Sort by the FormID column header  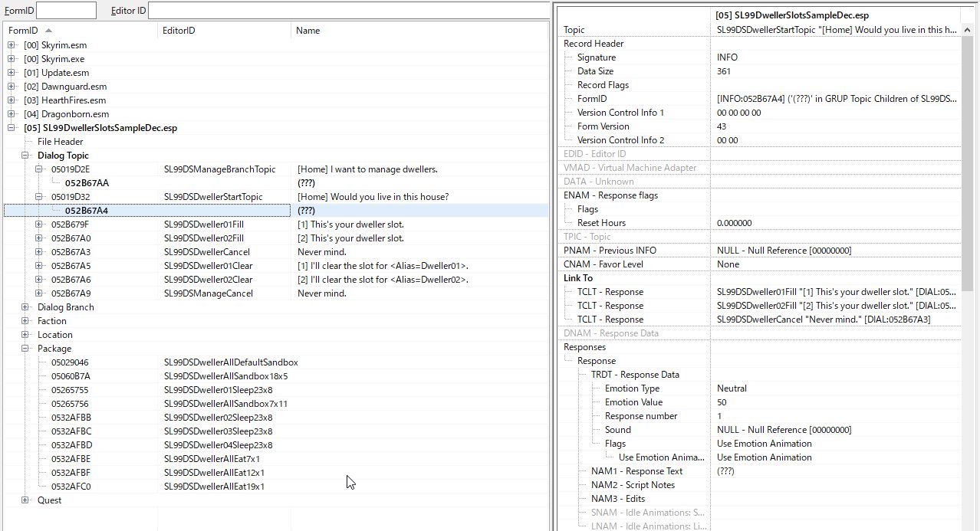pyautogui.click(x=81, y=31)
